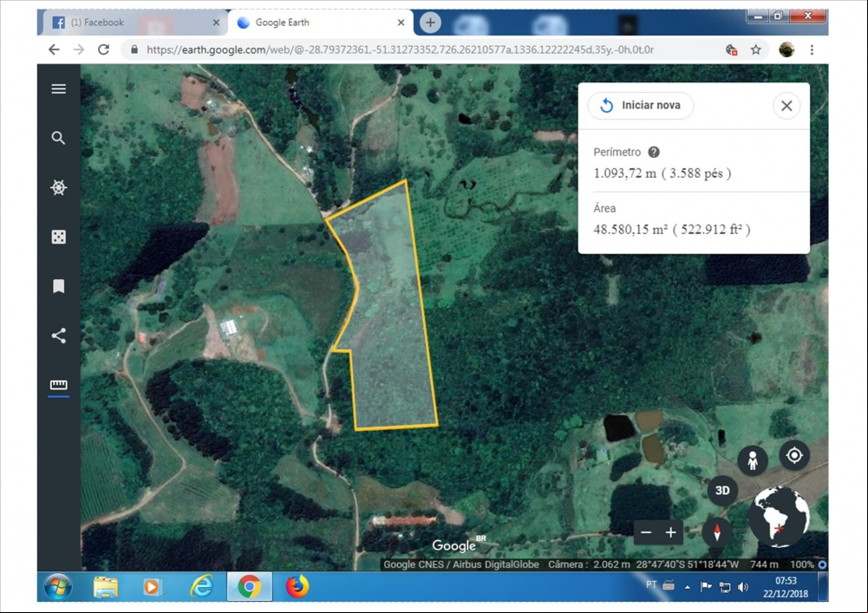
Task: Close the Google Earth tab
Action: (401, 23)
